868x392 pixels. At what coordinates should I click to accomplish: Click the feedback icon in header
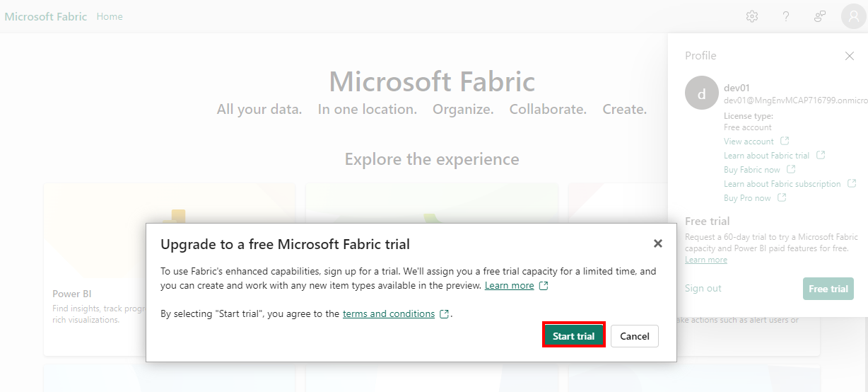pyautogui.click(x=819, y=16)
